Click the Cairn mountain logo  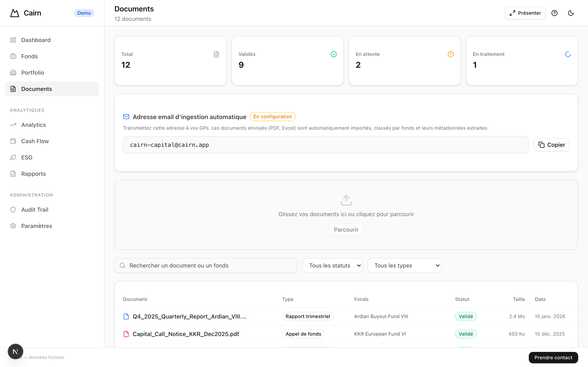pos(14,13)
